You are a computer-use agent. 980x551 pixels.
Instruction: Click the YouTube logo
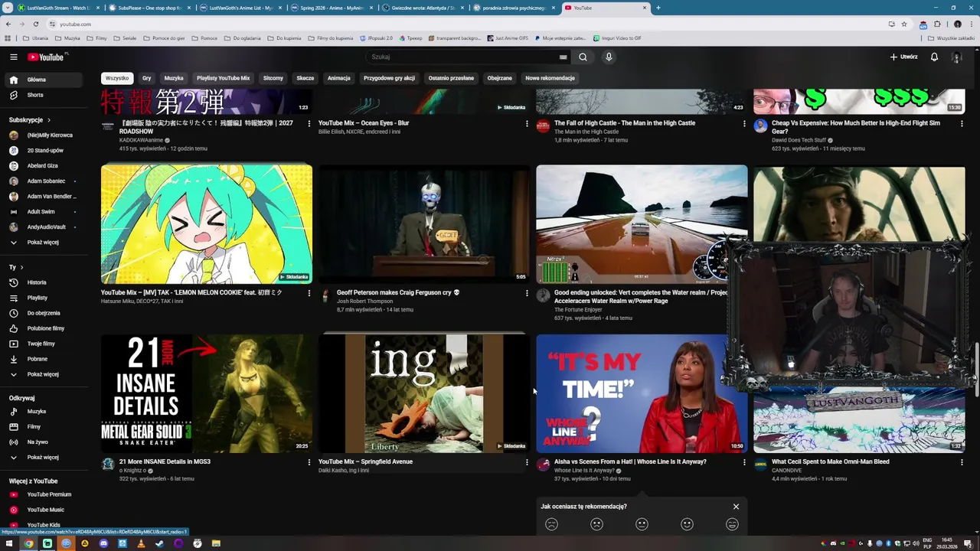click(x=47, y=57)
